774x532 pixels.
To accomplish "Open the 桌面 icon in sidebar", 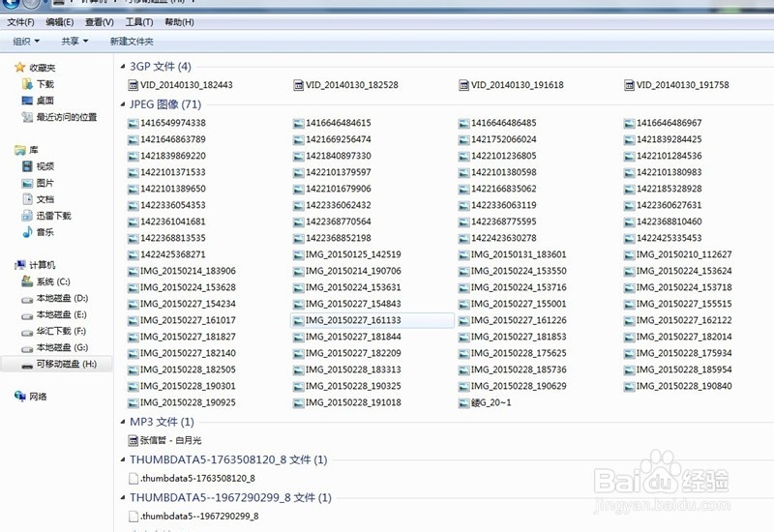I will click(27, 101).
